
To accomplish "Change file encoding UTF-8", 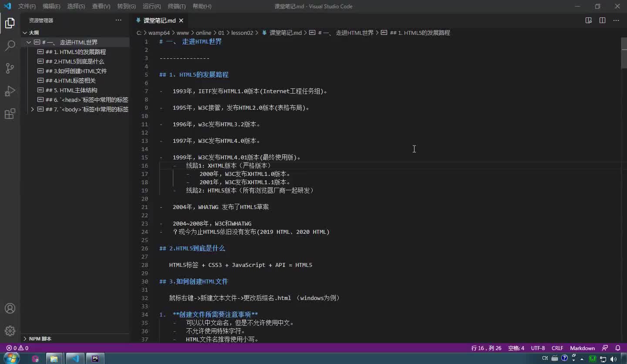I will pos(538,348).
